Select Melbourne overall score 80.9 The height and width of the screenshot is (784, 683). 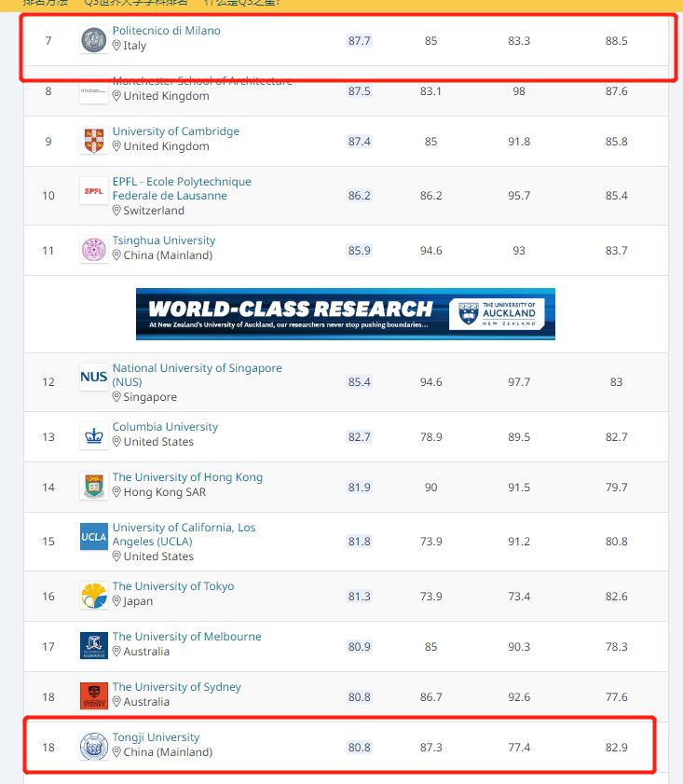360,647
